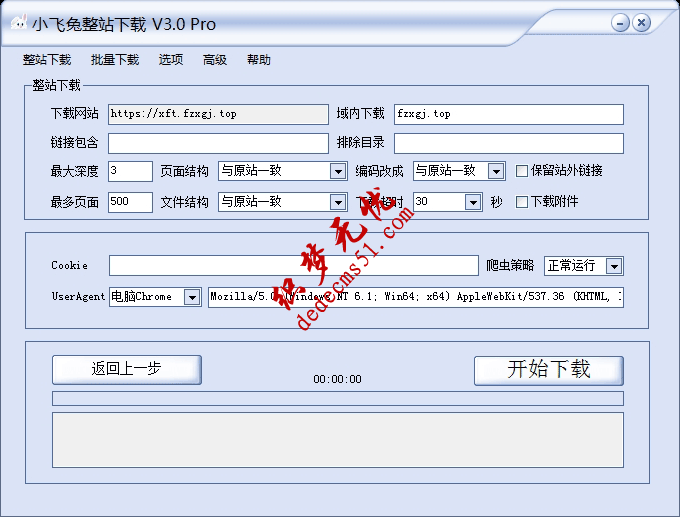Click the 返回上一步 button
This screenshot has height=517, width=680.
(126, 369)
